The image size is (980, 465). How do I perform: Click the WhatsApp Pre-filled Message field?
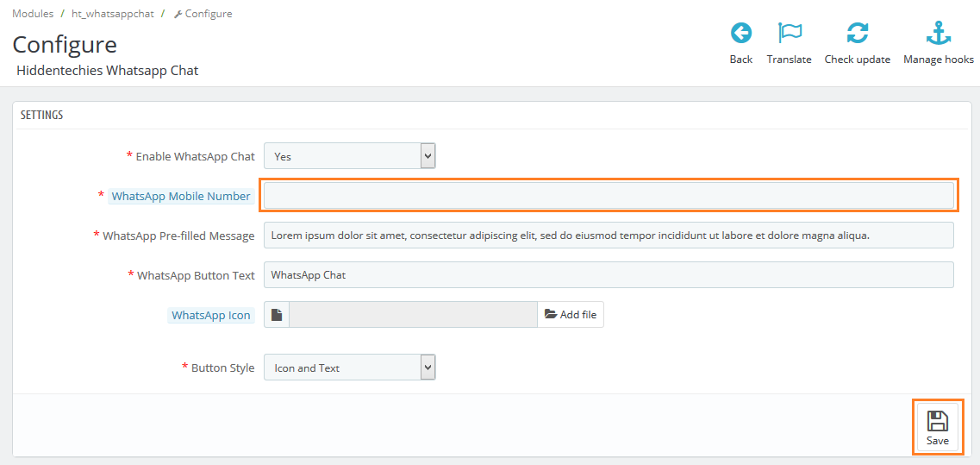609,236
